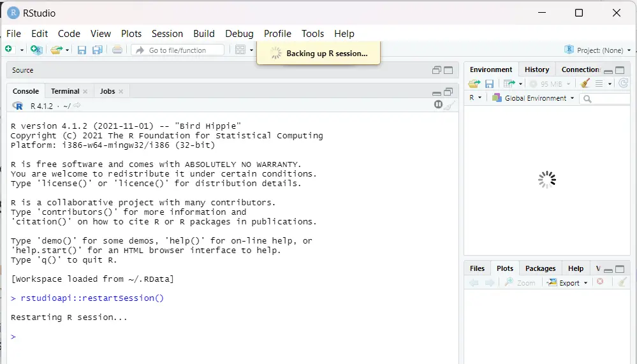Click the R logo in console header
Viewport: 637px width, 364px height.
click(x=17, y=106)
